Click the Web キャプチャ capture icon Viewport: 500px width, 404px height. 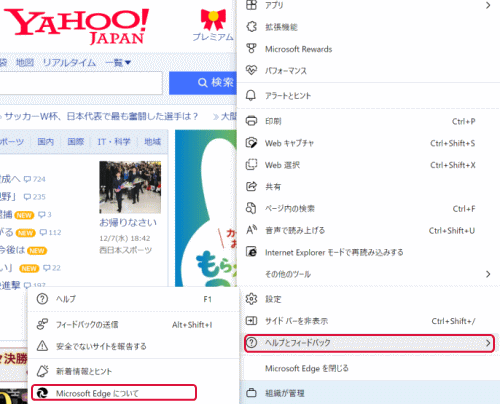[251, 143]
